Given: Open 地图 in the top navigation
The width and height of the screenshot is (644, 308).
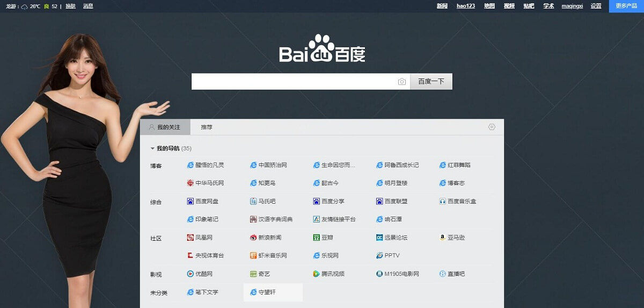Looking at the screenshot, I should point(489,6).
